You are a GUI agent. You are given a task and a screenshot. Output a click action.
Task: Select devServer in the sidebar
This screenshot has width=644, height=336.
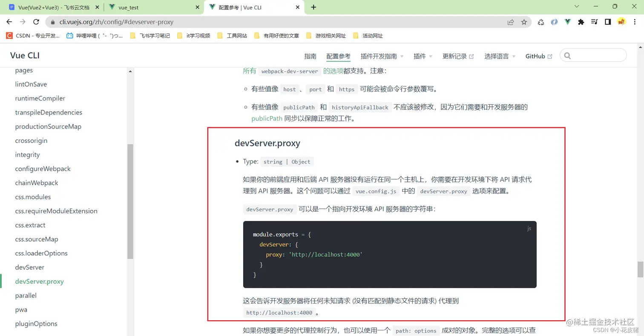pos(29,267)
